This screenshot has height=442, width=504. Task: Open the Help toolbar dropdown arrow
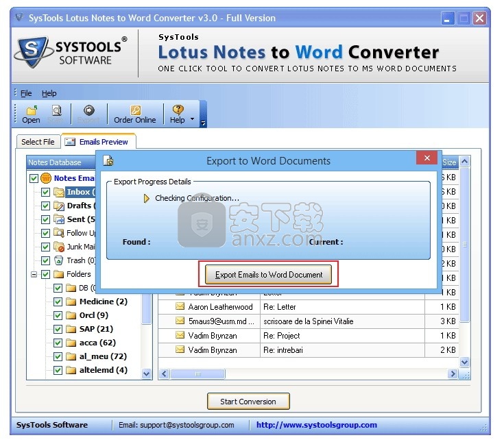point(192,119)
